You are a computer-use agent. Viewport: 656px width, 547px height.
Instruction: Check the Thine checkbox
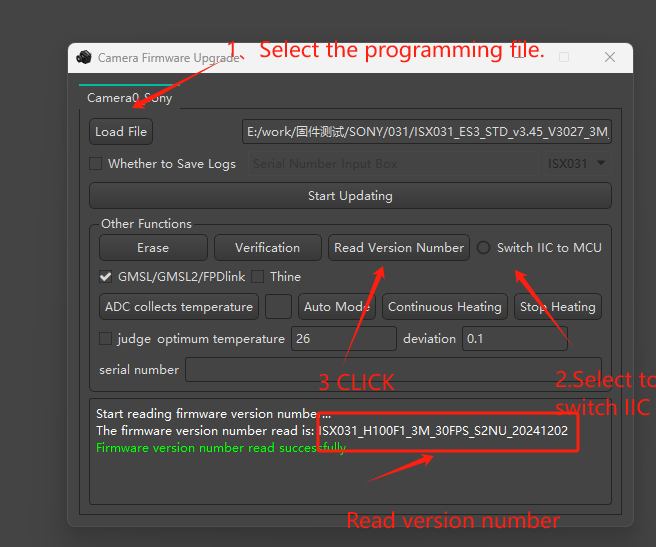click(257, 277)
